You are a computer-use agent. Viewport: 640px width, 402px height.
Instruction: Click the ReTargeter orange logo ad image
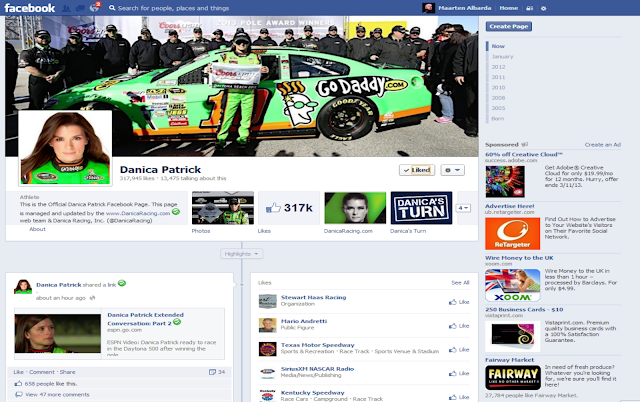coord(512,233)
